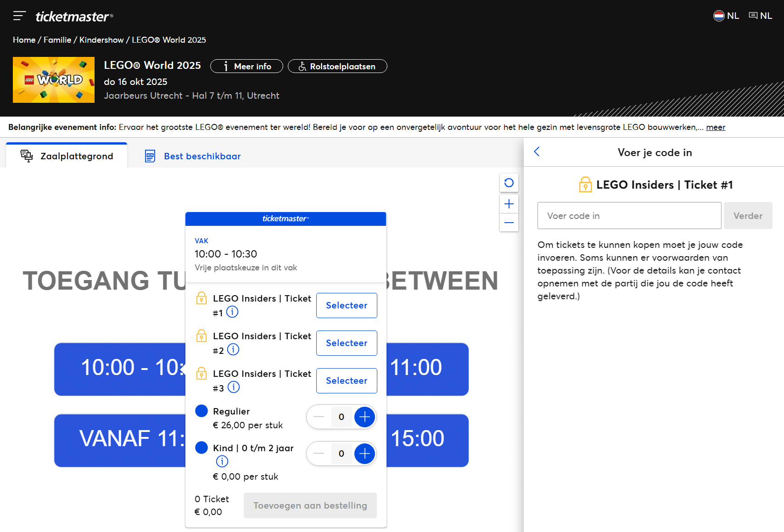Open the language selector NL
Viewport: 784px width, 532px height.
coord(761,16)
